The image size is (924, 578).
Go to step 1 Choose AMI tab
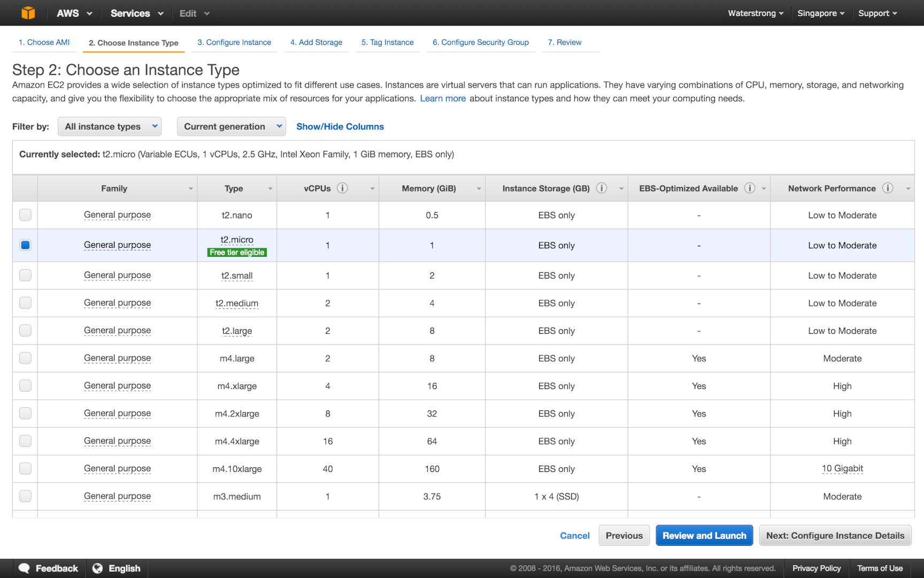tap(44, 42)
